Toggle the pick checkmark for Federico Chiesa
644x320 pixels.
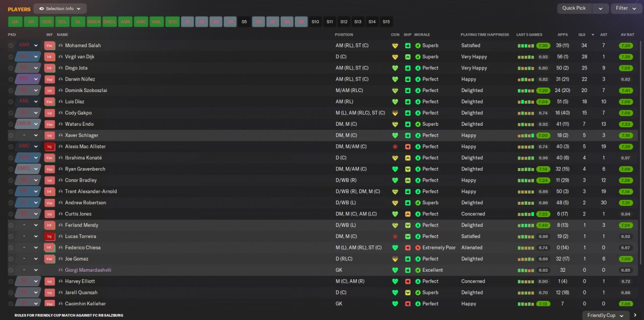point(11,248)
